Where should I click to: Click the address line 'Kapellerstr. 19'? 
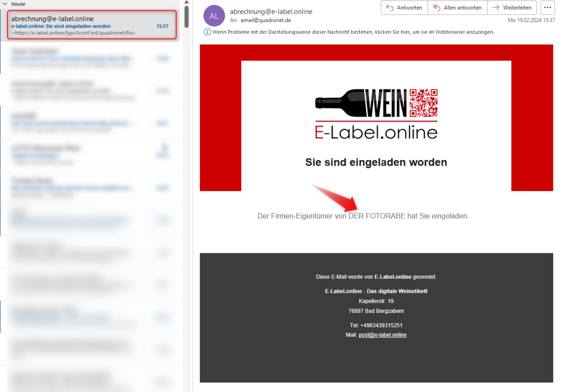376,301
